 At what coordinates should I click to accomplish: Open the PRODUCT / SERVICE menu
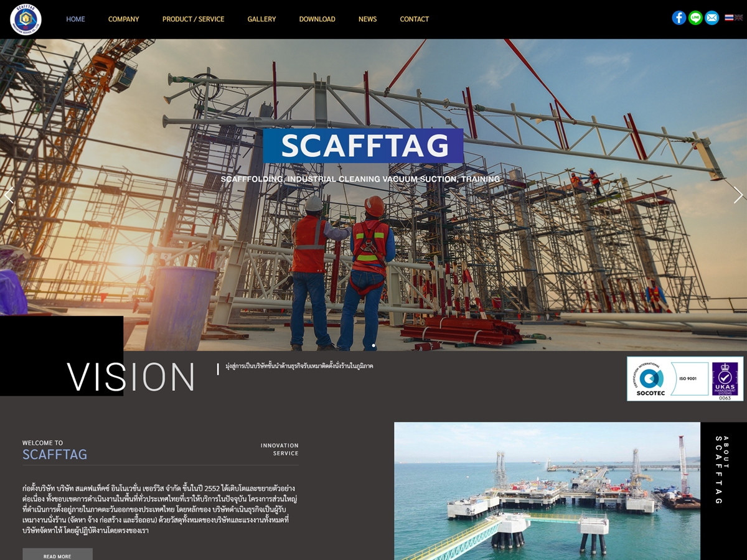[193, 19]
